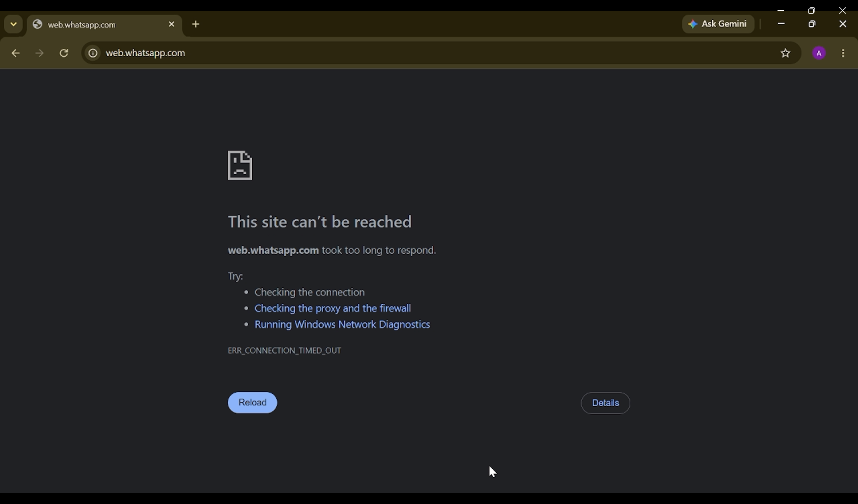Click the ERR_CONNECTION_TIMED_OUT error code
The image size is (858, 504).
284,351
